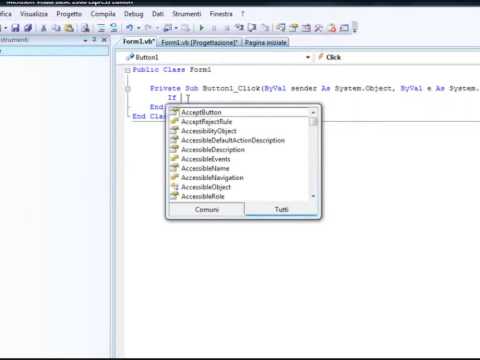Click the Step Out debug icon
The width and height of the screenshot is (480, 360).
[265, 28]
